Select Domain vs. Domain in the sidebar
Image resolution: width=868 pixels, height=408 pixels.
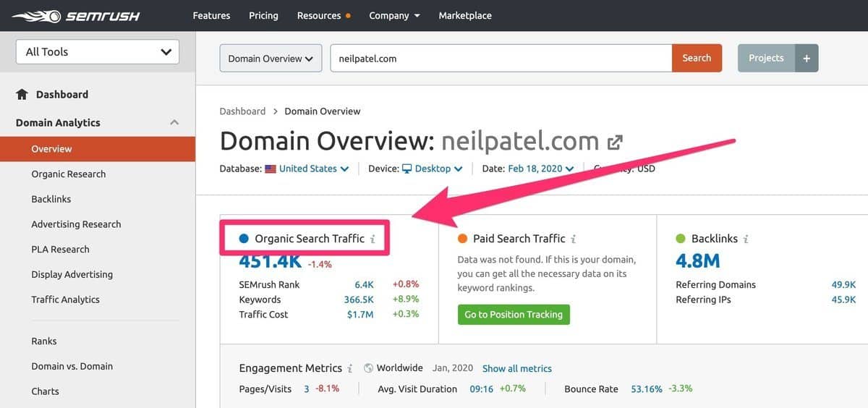[72, 366]
